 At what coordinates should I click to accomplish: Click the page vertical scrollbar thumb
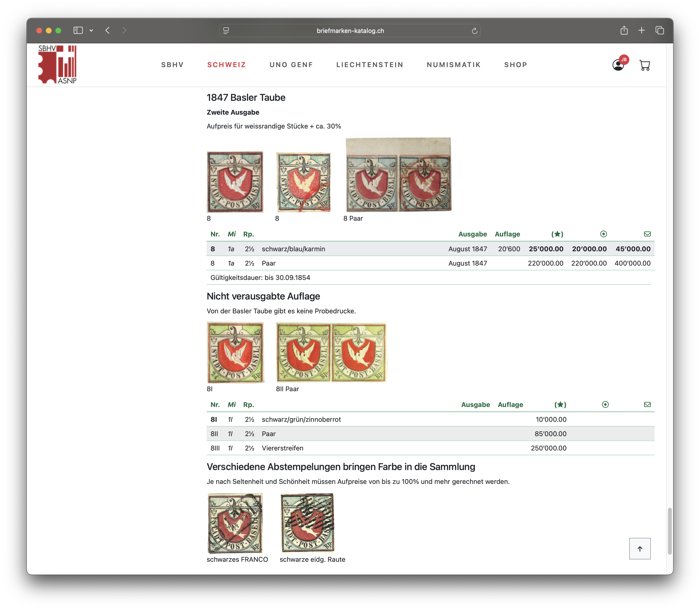point(670,531)
